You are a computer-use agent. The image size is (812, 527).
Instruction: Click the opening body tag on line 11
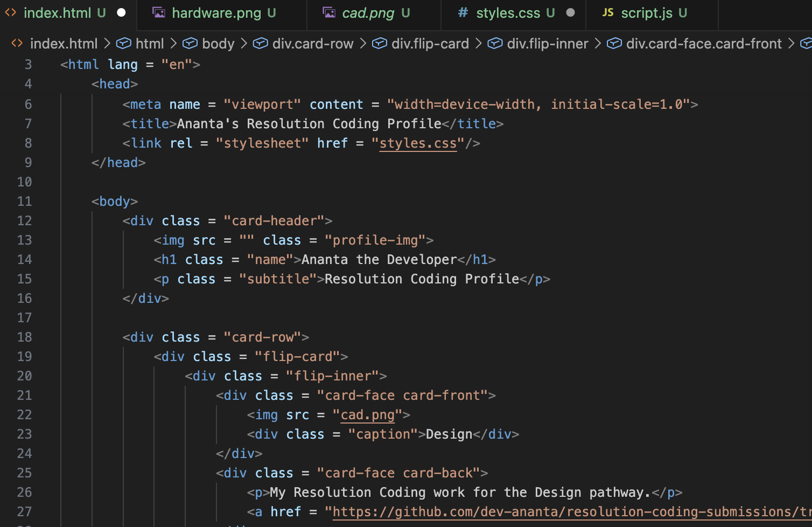pyautogui.click(x=115, y=202)
